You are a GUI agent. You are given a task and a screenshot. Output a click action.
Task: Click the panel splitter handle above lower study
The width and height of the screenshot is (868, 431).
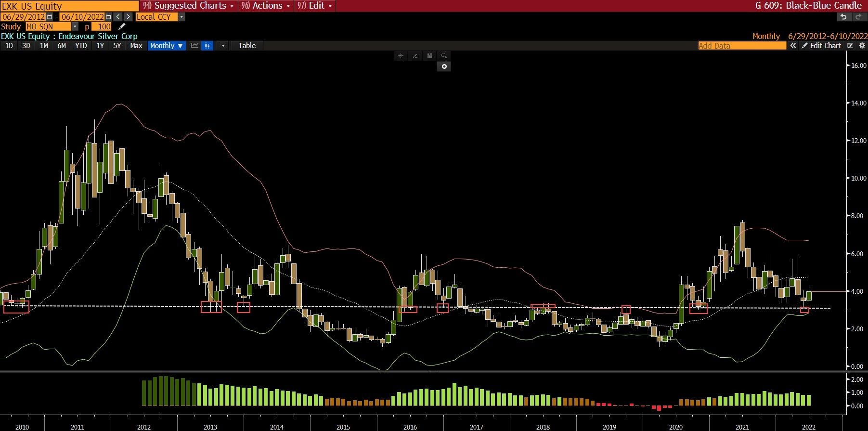click(x=434, y=372)
